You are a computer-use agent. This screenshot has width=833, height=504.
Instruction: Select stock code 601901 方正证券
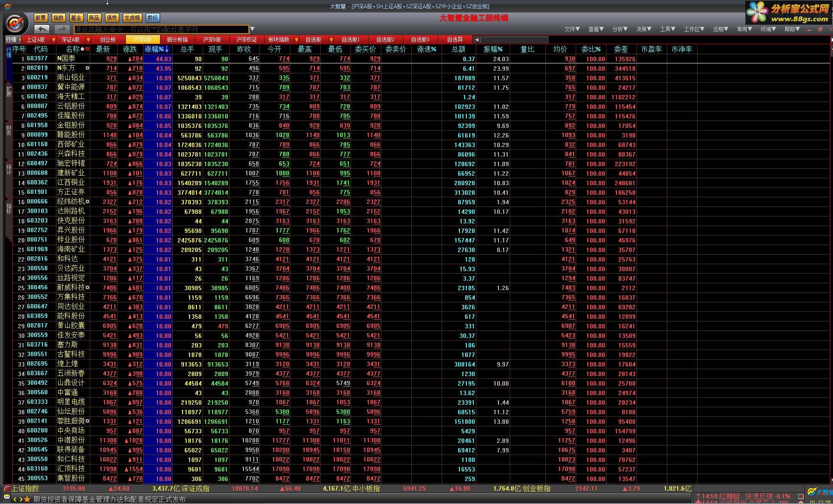pyautogui.click(x=421, y=192)
